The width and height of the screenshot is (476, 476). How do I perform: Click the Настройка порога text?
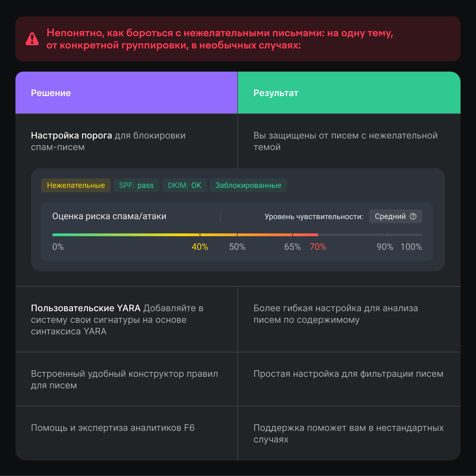pos(71,136)
